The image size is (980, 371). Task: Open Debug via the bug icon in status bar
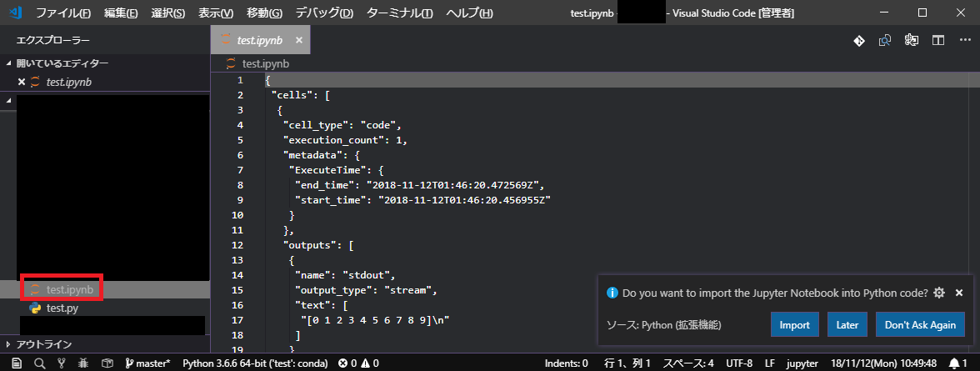pyautogui.click(x=83, y=363)
